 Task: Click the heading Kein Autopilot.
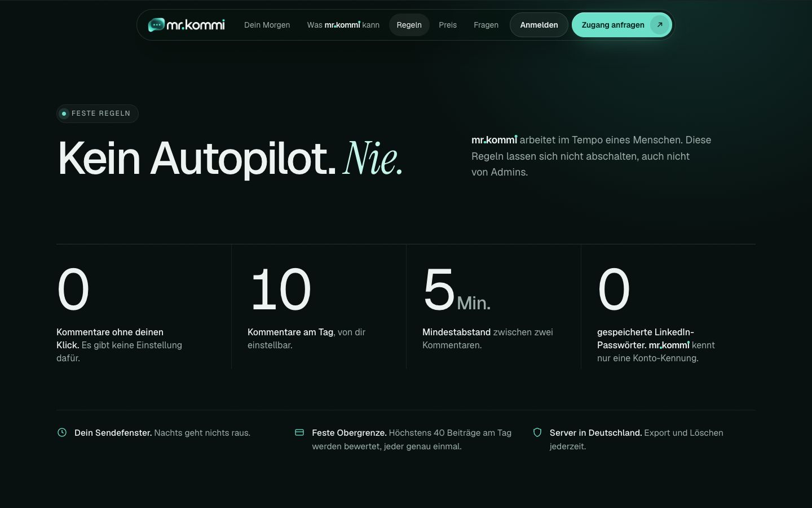pyautogui.click(x=197, y=159)
